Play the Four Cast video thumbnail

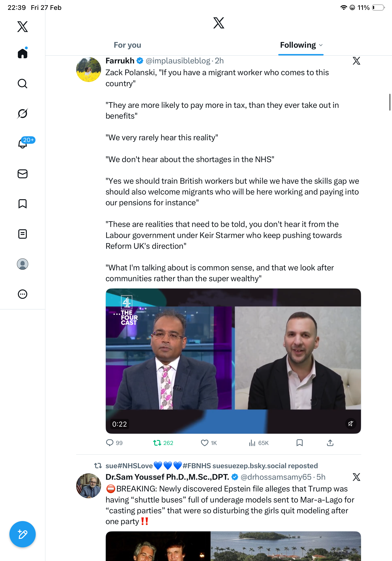(233, 361)
